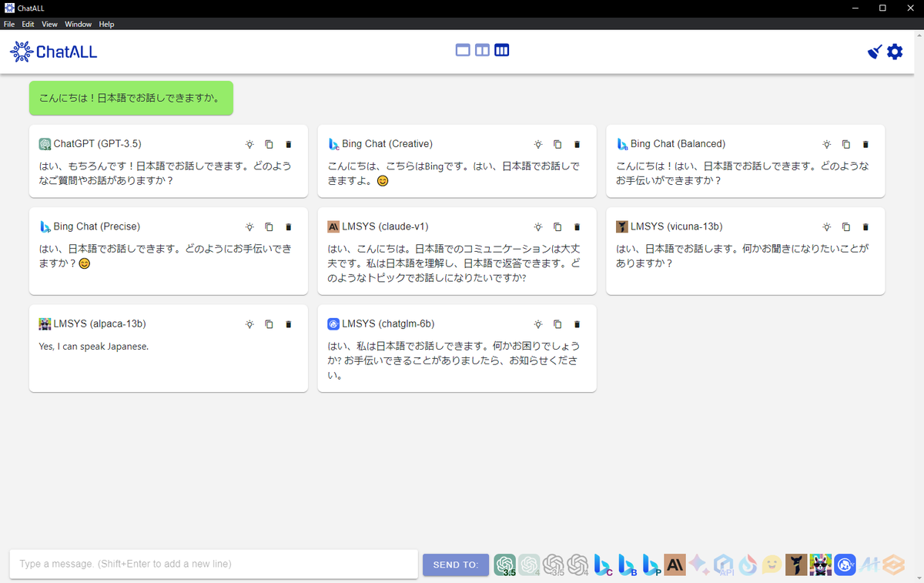Highlight the LMSYS (claude-v1) response

coord(538,226)
